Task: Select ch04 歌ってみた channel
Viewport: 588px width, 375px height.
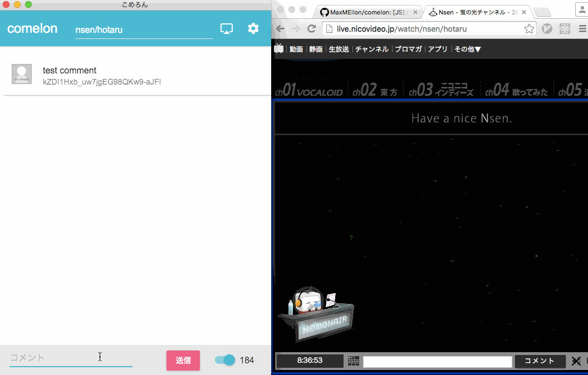Action: point(517,90)
